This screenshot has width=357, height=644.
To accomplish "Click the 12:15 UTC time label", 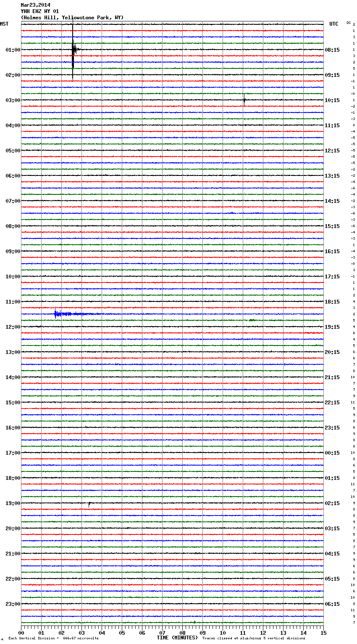I will (x=332, y=151).
